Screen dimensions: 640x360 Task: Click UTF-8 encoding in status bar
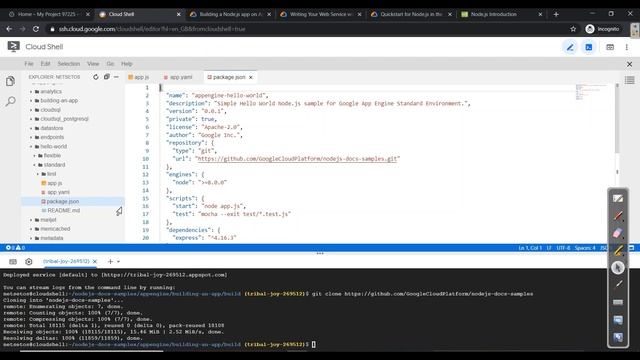click(x=563, y=248)
